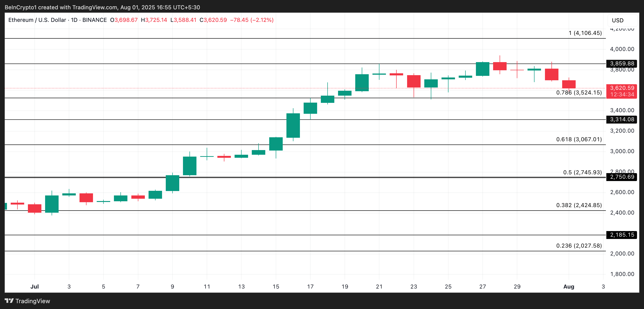Image resolution: width=644 pixels, height=309 pixels.
Task: Click the TradingView wordmark text
Action: click(x=33, y=301)
